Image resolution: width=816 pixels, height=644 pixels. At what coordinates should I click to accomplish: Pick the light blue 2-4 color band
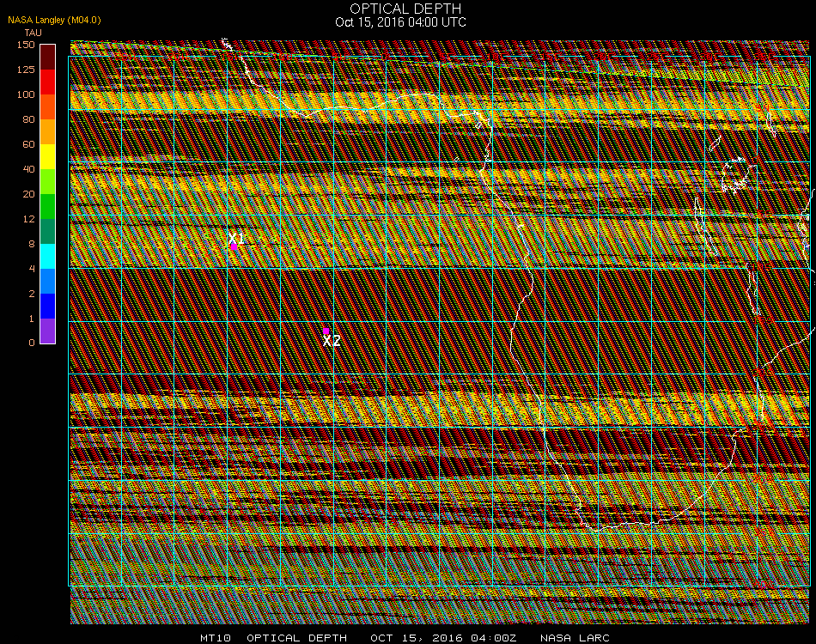[47, 282]
